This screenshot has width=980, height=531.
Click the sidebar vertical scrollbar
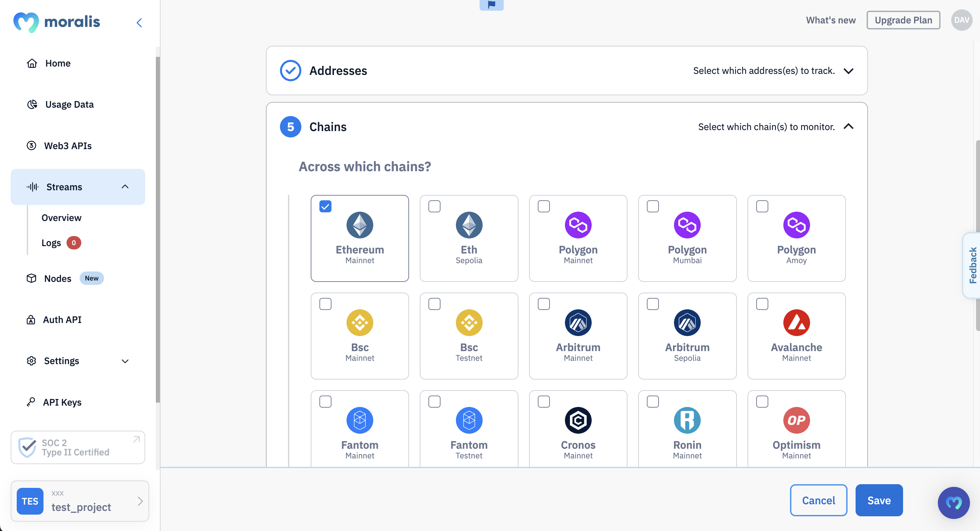158,230
